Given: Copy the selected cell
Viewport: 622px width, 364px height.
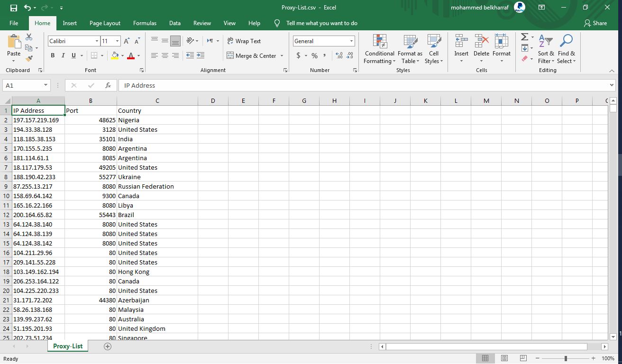Looking at the screenshot, I should (29, 48).
